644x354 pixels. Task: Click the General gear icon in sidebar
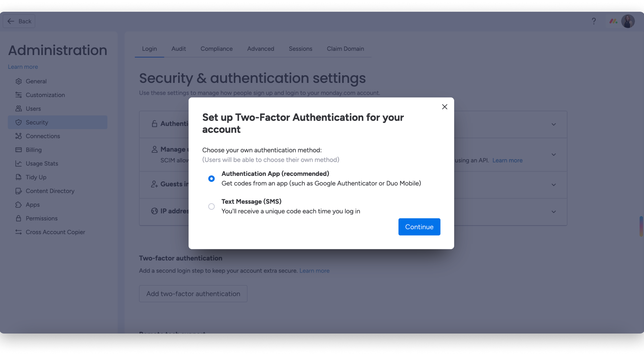[18, 81]
